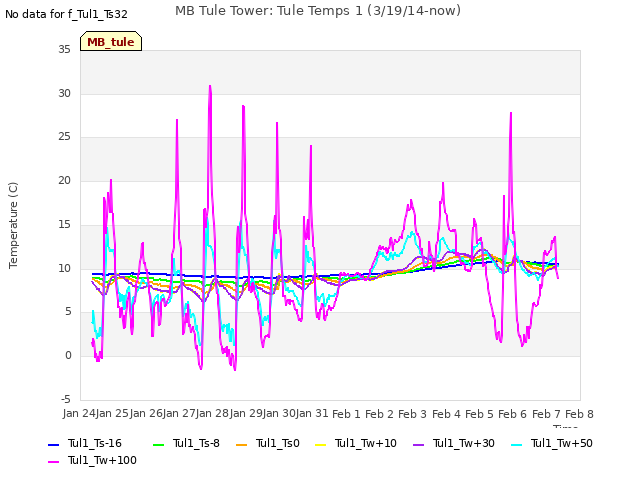This screenshot has width=640, height=480.
Task: Click the Feb 7 x-axis label
Action: 546,414
